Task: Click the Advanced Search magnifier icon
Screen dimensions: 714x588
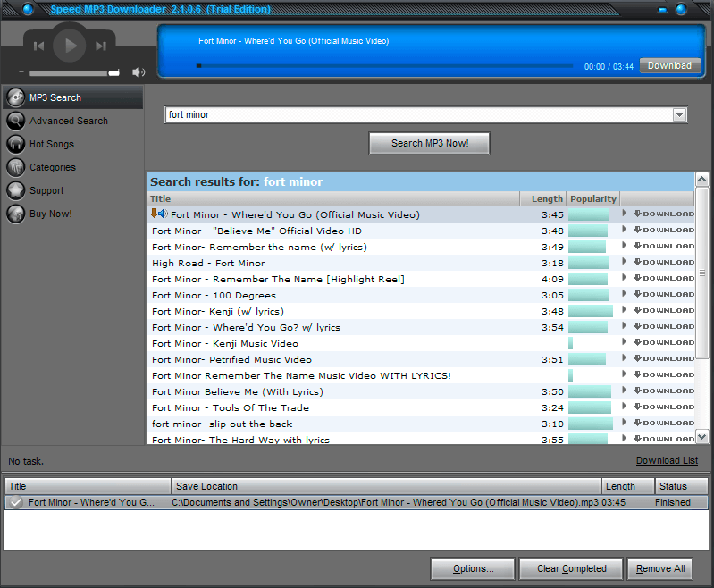Action: 16,121
